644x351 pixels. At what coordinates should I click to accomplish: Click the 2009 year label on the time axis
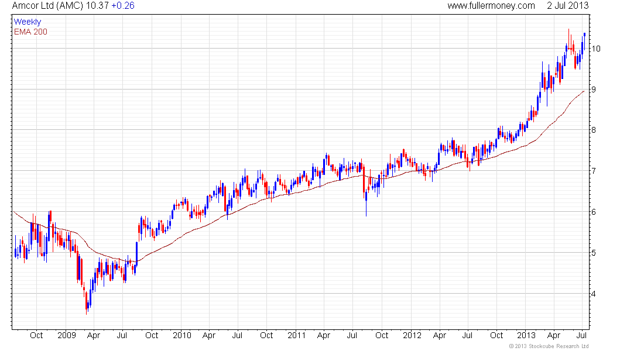67,335
